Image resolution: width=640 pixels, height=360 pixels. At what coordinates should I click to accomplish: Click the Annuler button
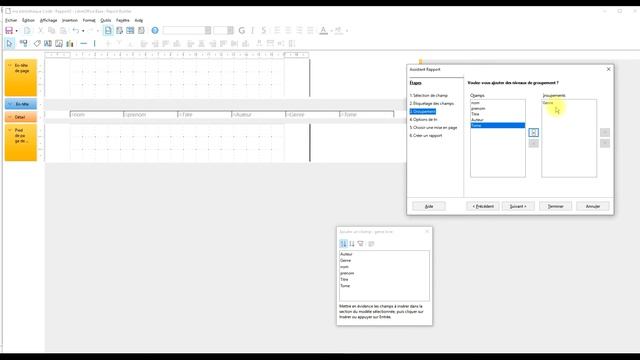click(x=593, y=206)
